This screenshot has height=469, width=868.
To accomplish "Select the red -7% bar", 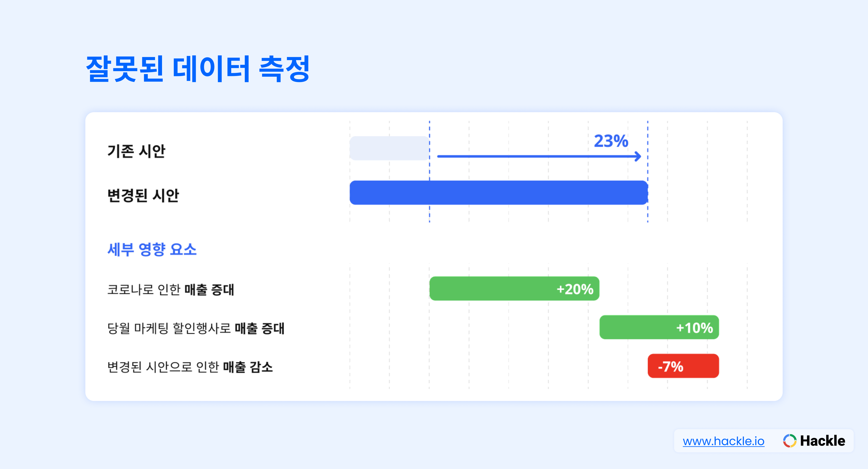I will tap(683, 366).
